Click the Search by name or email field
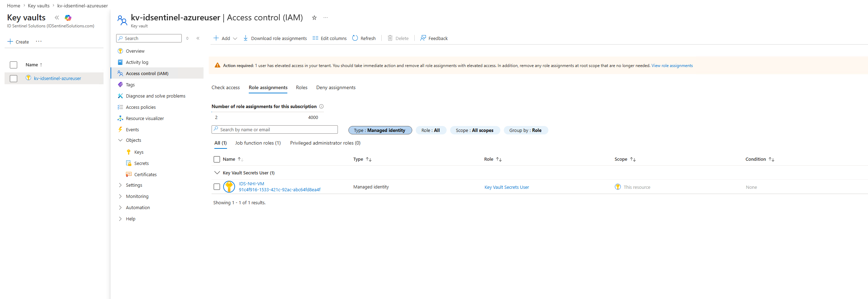The image size is (868, 299). [x=275, y=129]
